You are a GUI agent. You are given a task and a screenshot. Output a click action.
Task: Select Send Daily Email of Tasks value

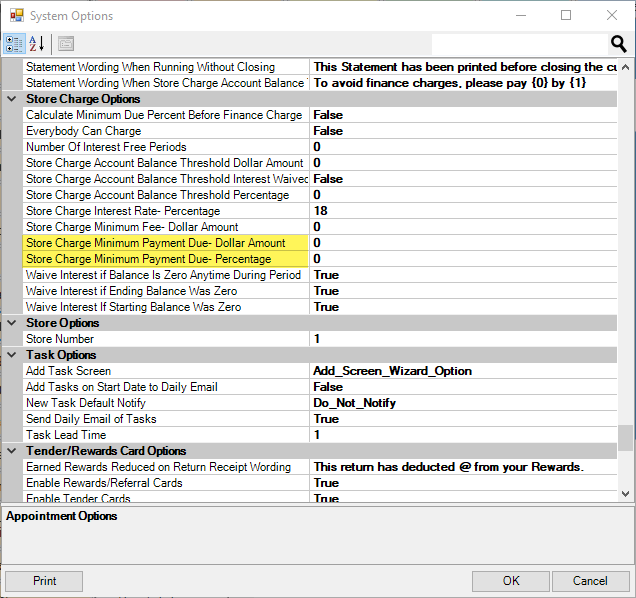click(462, 419)
